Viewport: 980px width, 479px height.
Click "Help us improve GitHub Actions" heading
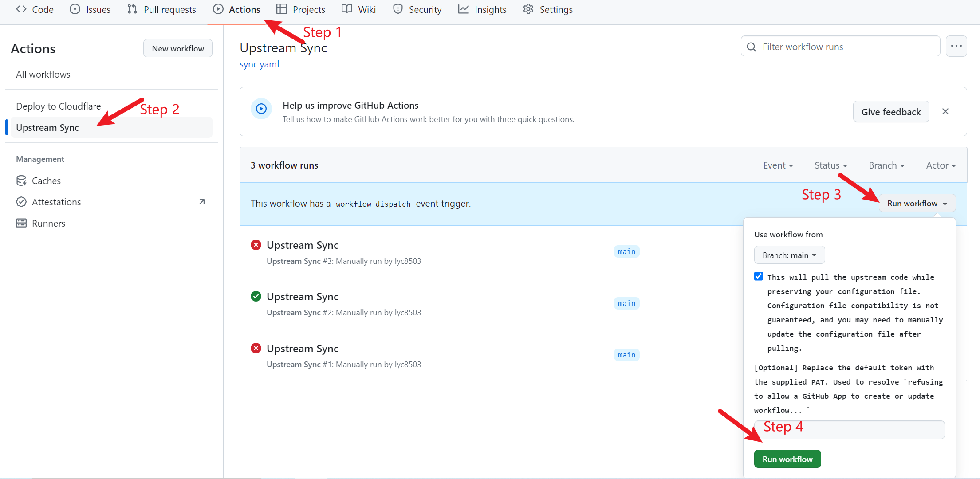click(350, 105)
